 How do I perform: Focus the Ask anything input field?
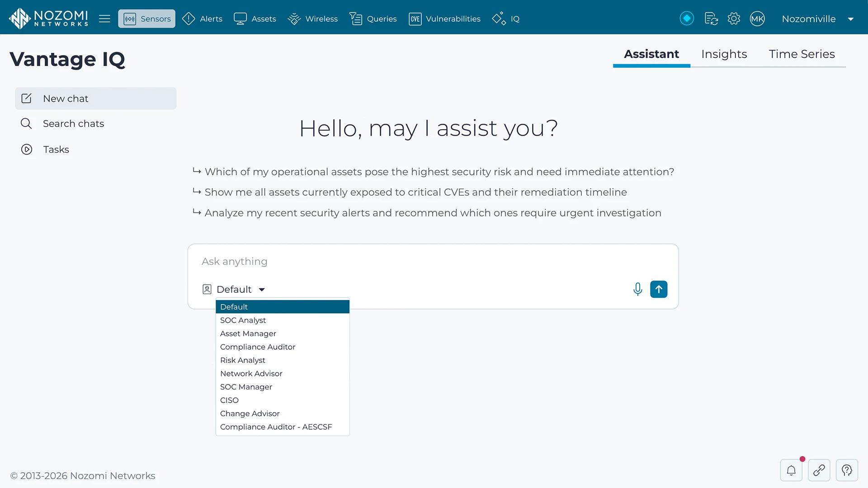click(x=433, y=261)
